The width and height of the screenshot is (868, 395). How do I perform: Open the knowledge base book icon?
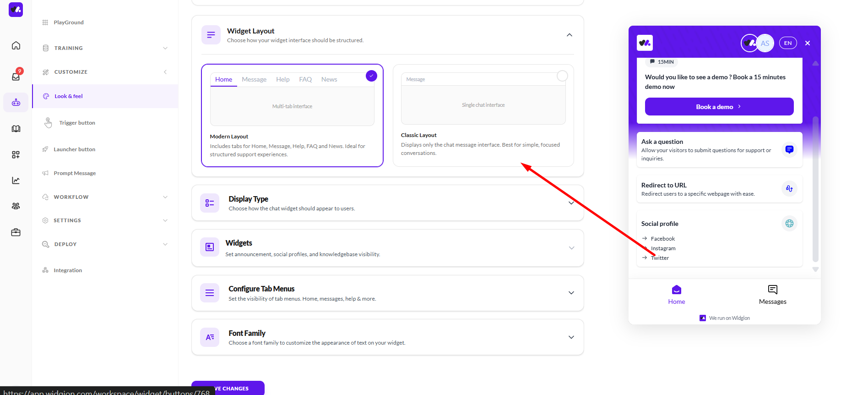point(16,129)
